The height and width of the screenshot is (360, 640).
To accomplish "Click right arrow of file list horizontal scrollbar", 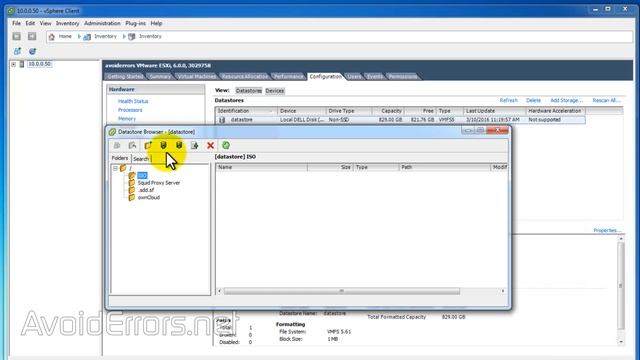I will point(503,291).
